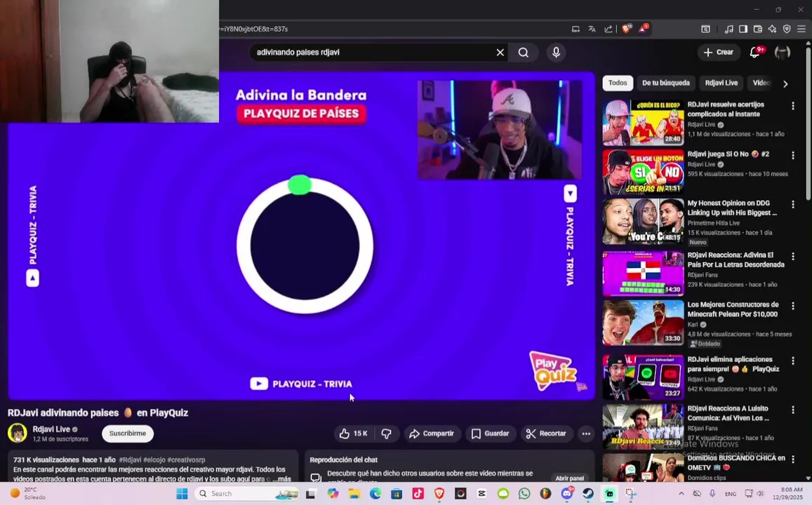
Task: Open options for Adivina El País video
Action: (792, 256)
